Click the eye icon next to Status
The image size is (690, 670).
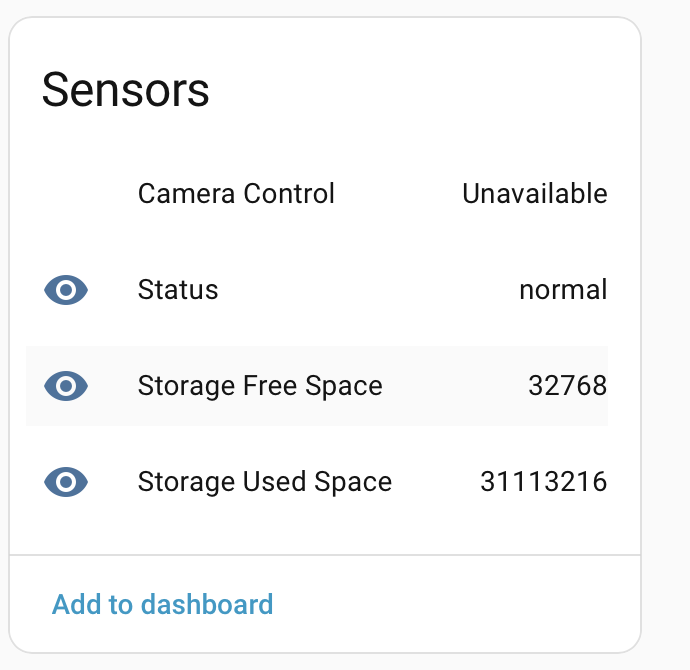pos(66,290)
